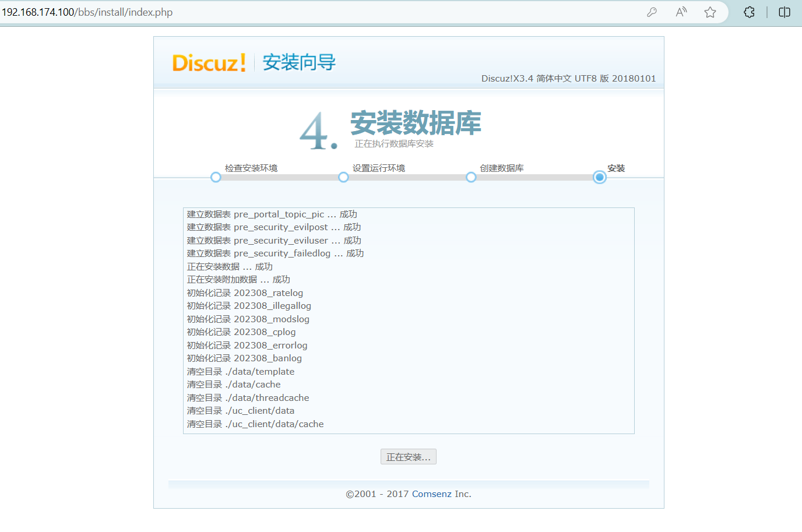802x532 pixels.
Task: Click the 202308_cplog log line
Action: coord(241,332)
